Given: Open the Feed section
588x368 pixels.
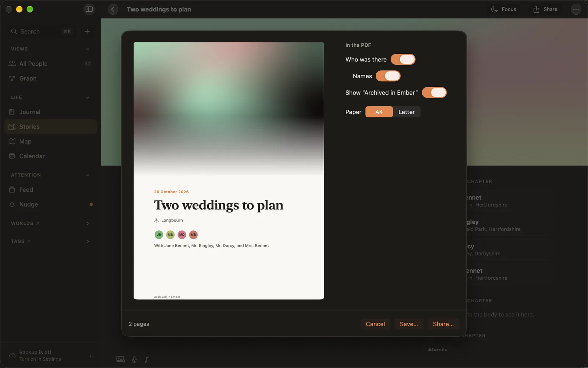Looking at the screenshot, I should click(x=50, y=190).
